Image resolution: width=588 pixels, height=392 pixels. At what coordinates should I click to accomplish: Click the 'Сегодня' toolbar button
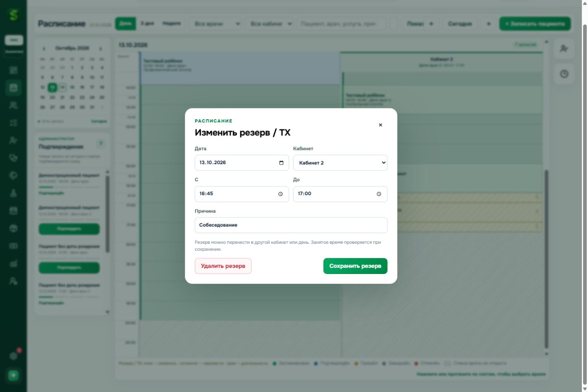pyautogui.click(x=460, y=24)
